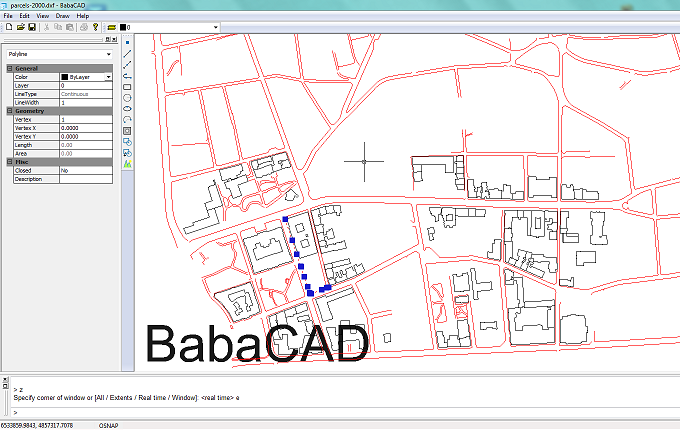Image resolution: width=680 pixels, height=430 pixels.
Task: Select the Ellipse drawing tool
Action: coord(127,108)
